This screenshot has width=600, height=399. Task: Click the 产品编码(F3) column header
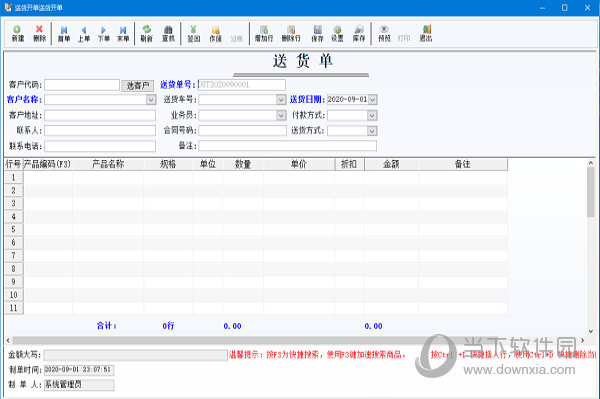[48, 164]
